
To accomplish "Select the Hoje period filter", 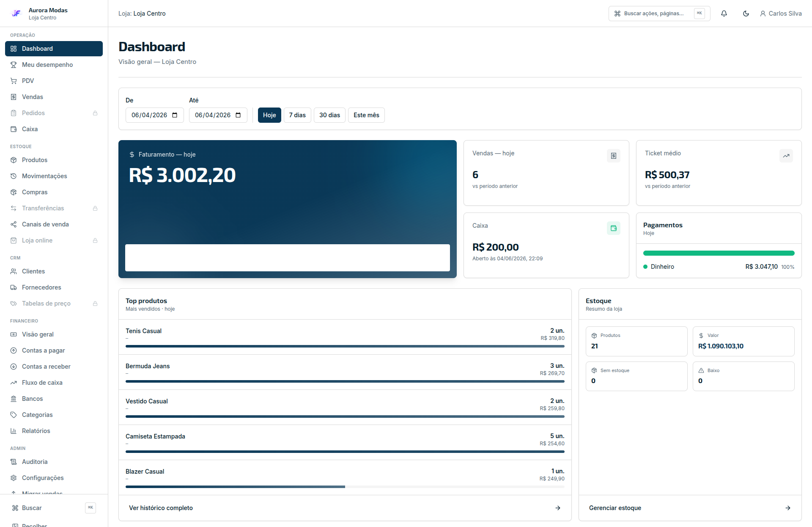I will pos(269,115).
